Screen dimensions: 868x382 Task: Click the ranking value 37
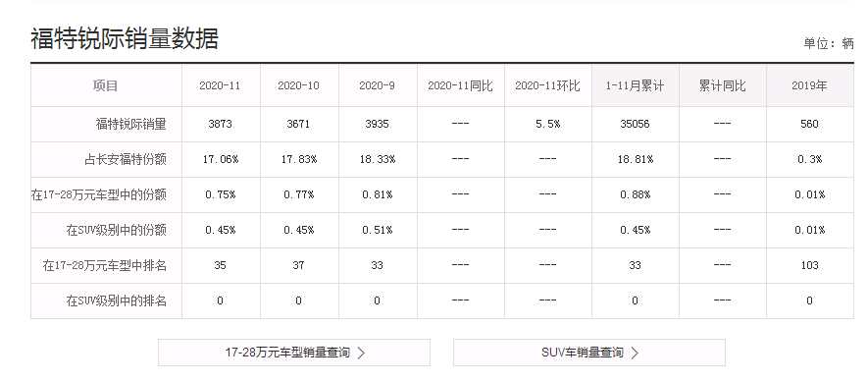point(299,265)
